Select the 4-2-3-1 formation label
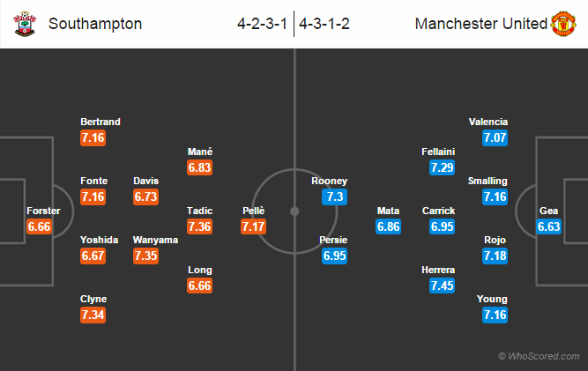Viewport: 588px width, 371px height. click(x=262, y=24)
